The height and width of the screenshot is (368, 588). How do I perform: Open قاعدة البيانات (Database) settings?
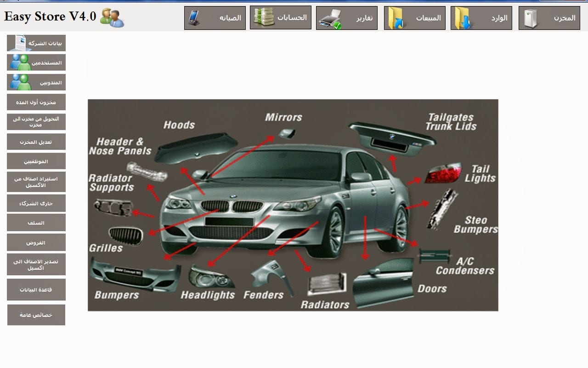tap(36, 290)
